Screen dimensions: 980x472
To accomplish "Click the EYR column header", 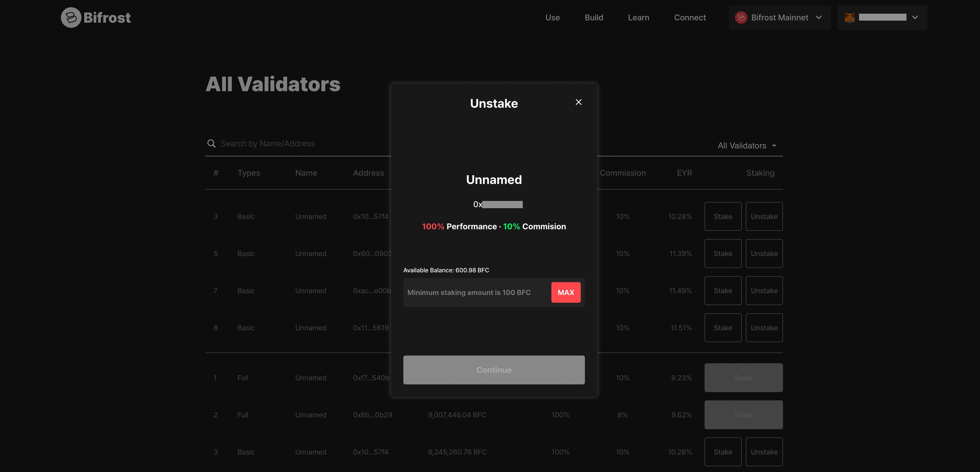I will pyautogui.click(x=684, y=173).
